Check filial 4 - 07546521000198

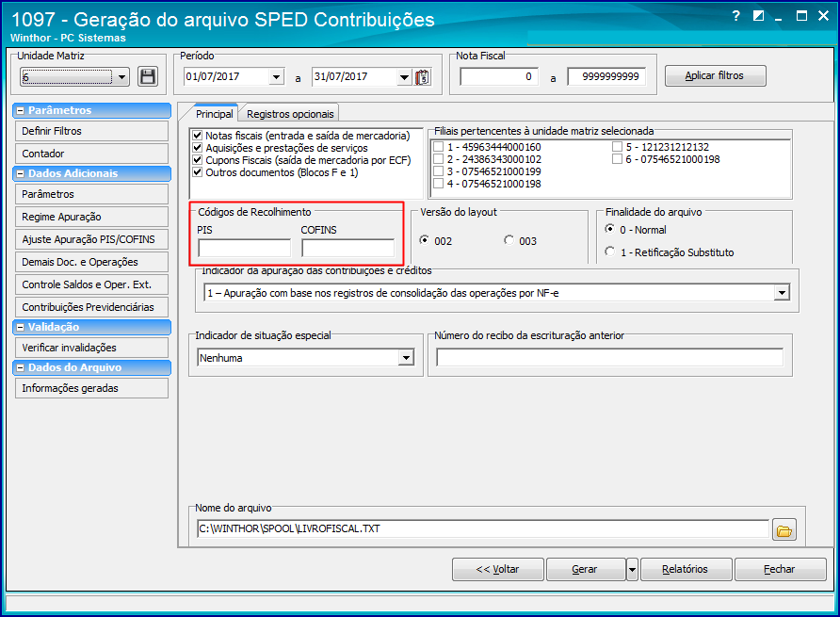tap(438, 184)
